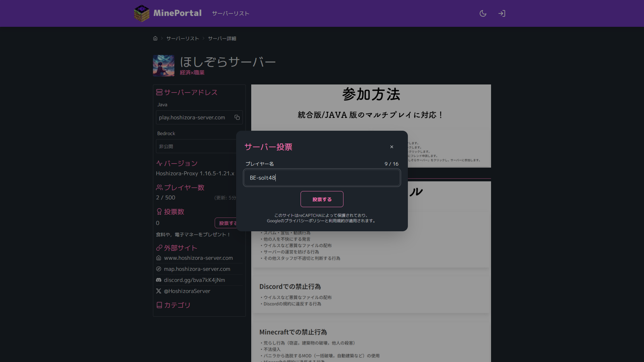644x362 pixels.
Task: Go to サーバーリスト breadcrumb link
Action: 182,39
